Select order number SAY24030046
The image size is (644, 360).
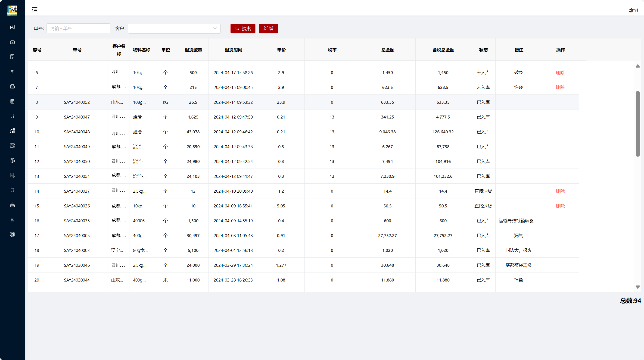pos(77,265)
